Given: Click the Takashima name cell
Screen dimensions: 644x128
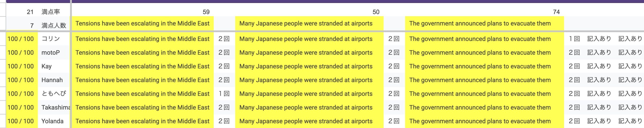Looking at the screenshot, I should (x=55, y=107).
